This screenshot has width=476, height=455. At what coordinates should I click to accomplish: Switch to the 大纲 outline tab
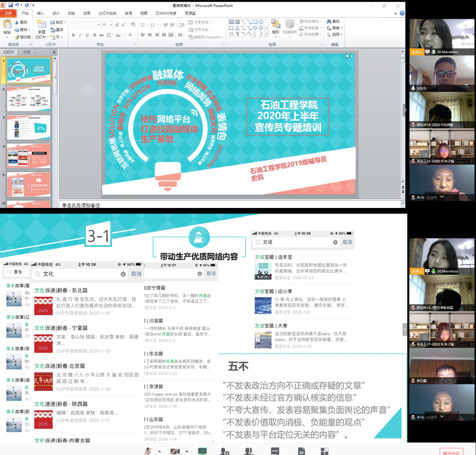(26, 52)
